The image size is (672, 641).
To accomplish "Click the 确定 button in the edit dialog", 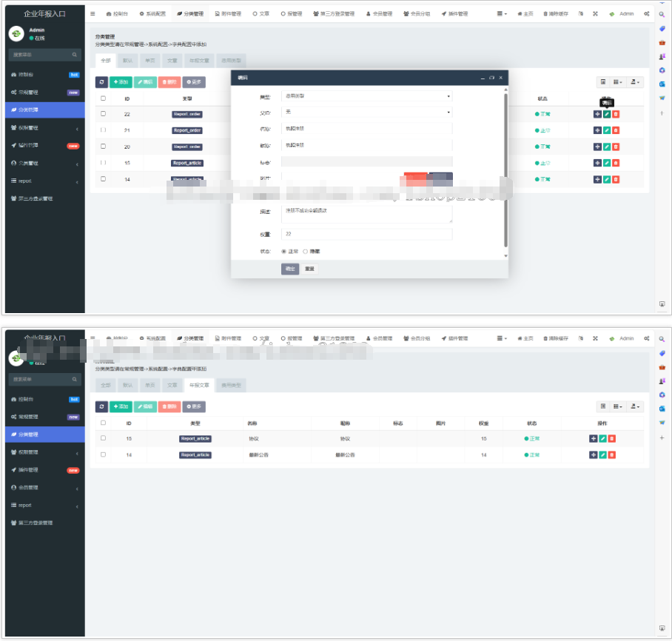I will pyautogui.click(x=290, y=269).
